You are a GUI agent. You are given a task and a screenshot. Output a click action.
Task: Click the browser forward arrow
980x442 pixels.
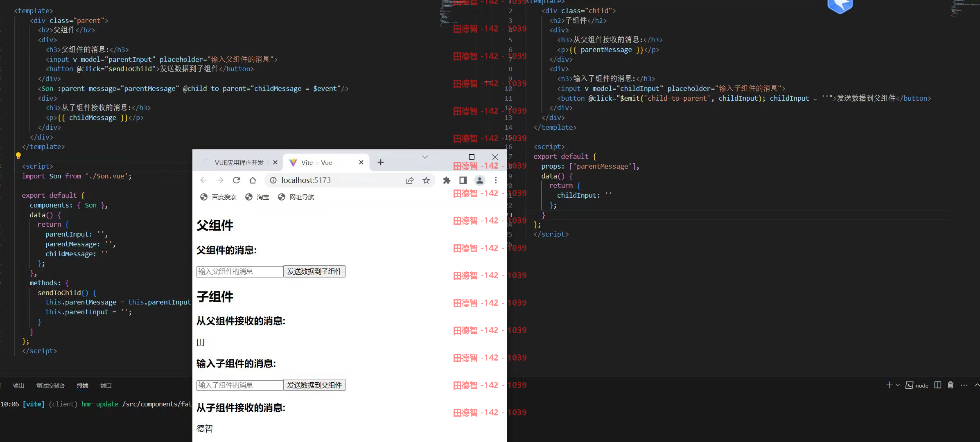click(x=220, y=180)
